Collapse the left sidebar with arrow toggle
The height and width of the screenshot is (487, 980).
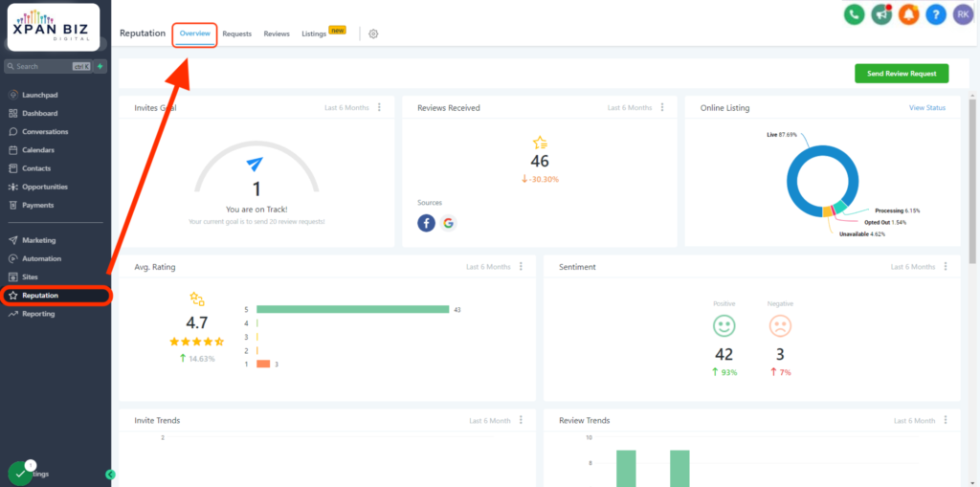tap(110, 475)
